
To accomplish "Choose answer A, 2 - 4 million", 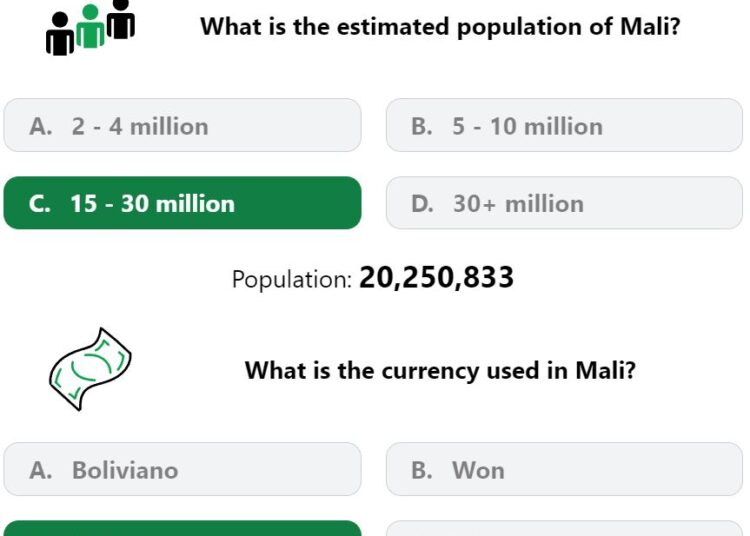I will (182, 125).
